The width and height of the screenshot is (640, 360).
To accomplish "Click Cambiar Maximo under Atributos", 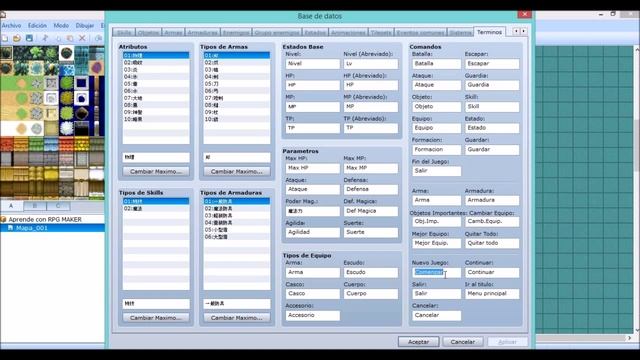I will click(x=156, y=171).
